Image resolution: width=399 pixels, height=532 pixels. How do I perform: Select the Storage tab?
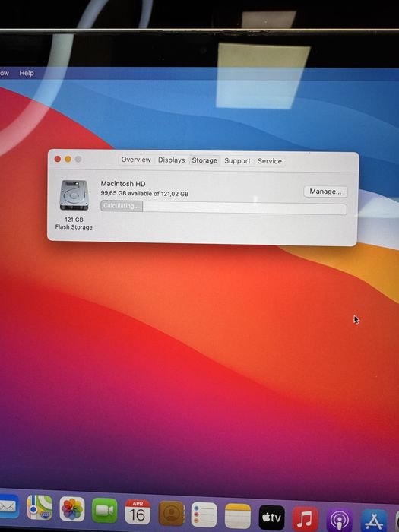pyautogui.click(x=204, y=160)
